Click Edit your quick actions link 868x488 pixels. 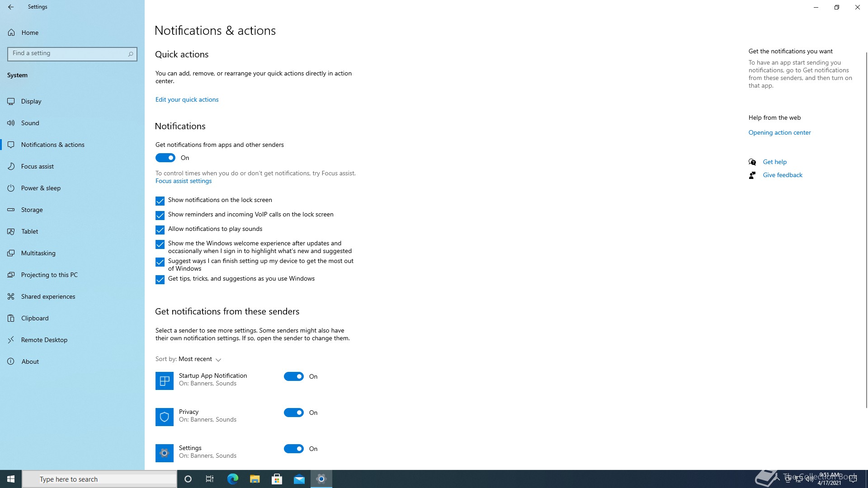(x=187, y=99)
